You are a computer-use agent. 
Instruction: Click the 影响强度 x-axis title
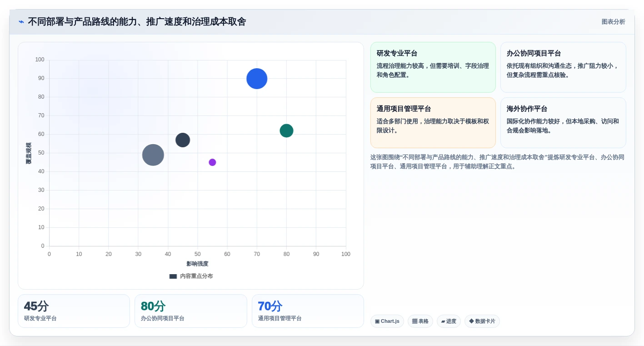click(197, 264)
